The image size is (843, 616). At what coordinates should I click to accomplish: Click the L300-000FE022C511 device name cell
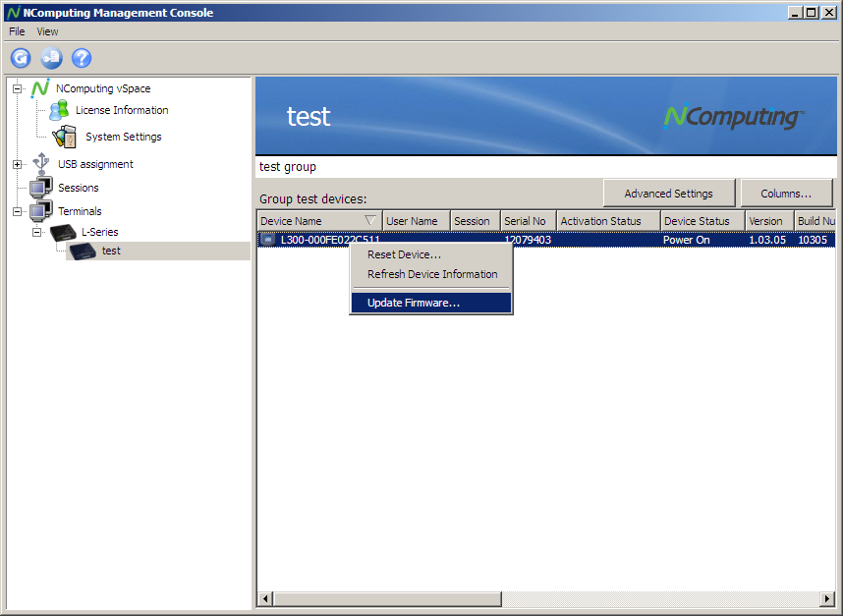[x=330, y=240]
